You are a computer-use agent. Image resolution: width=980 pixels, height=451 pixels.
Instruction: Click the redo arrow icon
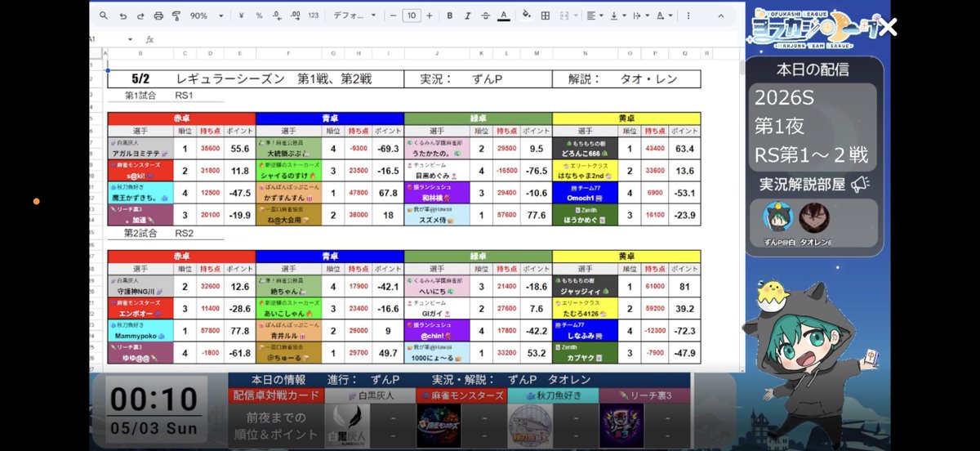[140, 16]
